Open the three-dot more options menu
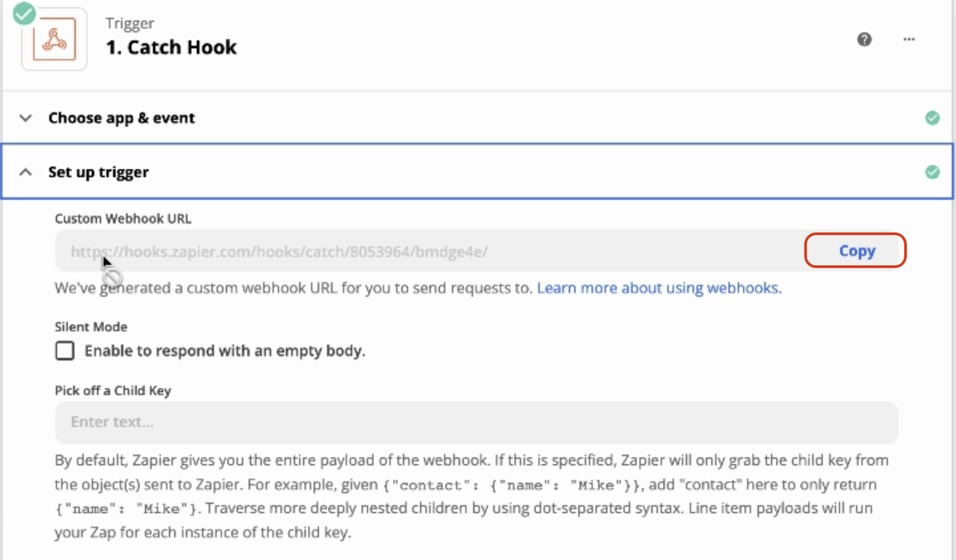 coord(909,39)
